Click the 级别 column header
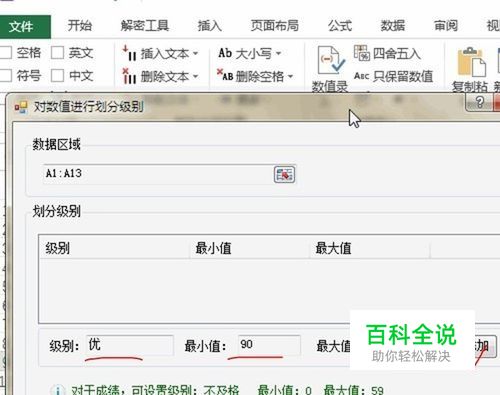The image size is (500, 395). pyautogui.click(x=114, y=248)
